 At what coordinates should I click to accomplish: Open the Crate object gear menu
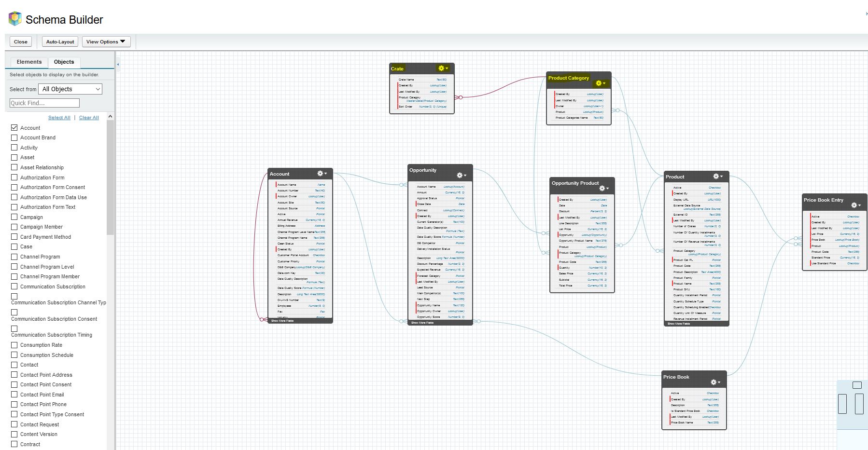[x=442, y=68]
